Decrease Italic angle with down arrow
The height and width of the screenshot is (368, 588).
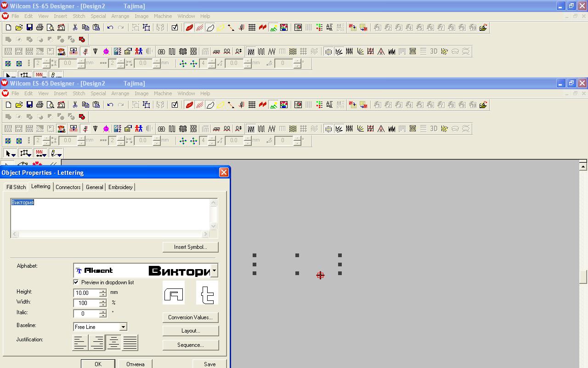103,316
